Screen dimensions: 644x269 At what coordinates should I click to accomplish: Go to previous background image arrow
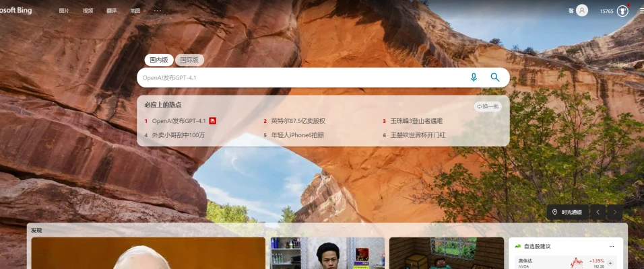[598, 212]
